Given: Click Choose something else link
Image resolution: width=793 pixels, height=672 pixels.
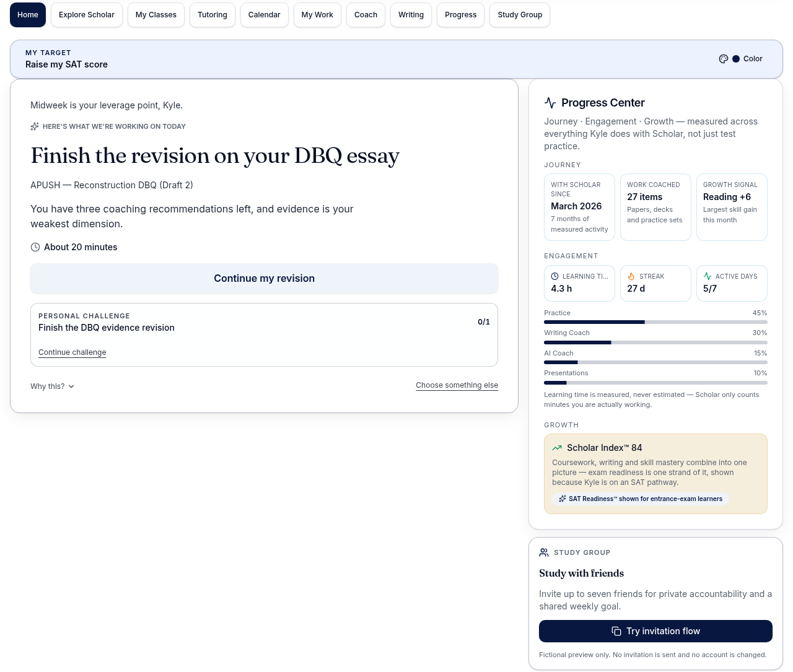Looking at the screenshot, I should 457,385.
